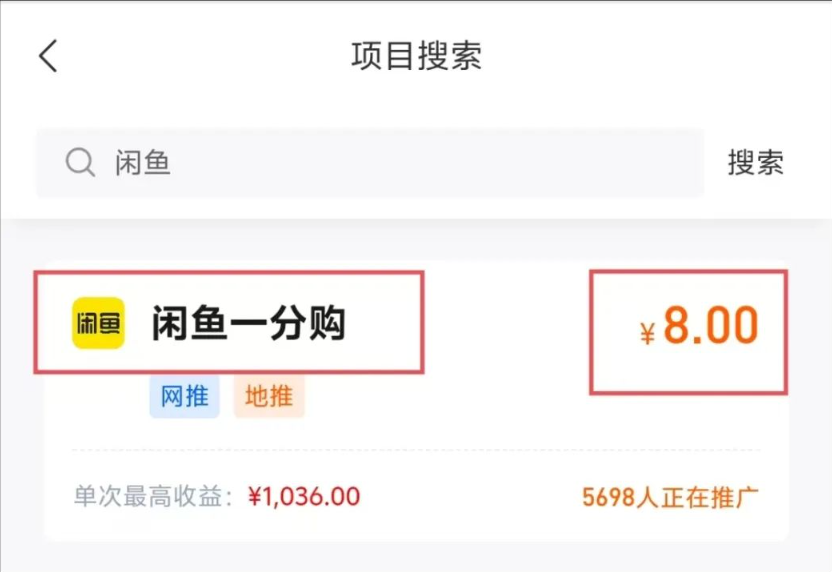This screenshot has width=832, height=572.
Task: Go back using the left arrow
Action: (x=48, y=56)
